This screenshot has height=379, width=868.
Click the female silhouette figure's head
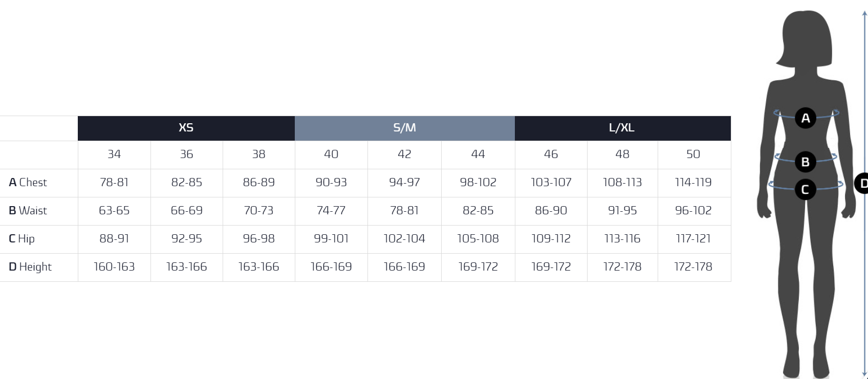pos(806,36)
